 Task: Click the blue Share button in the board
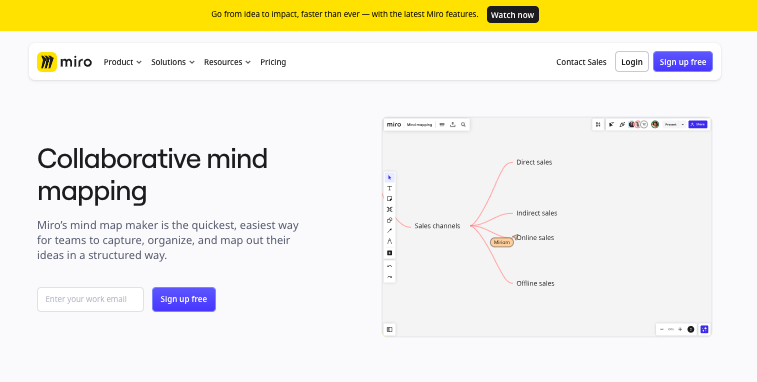point(698,125)
